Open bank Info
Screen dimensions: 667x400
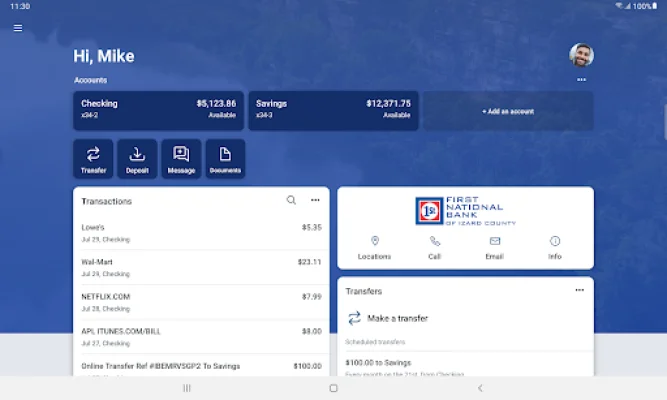point(555,247)
